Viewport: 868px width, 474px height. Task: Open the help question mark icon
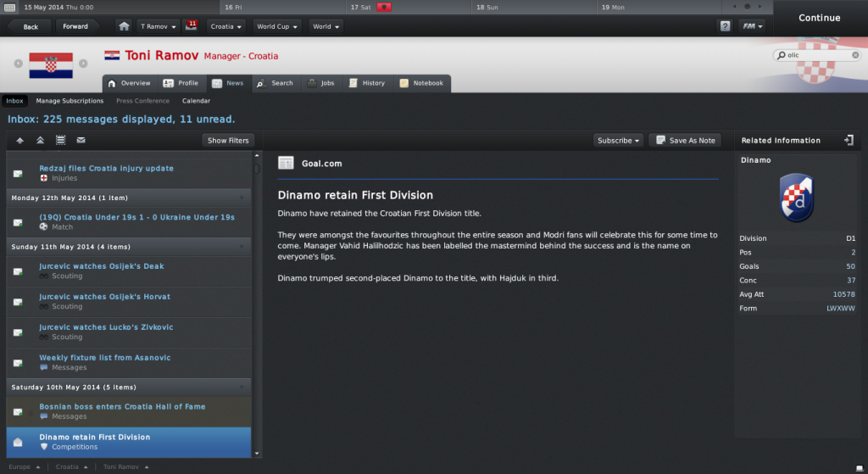725,26
